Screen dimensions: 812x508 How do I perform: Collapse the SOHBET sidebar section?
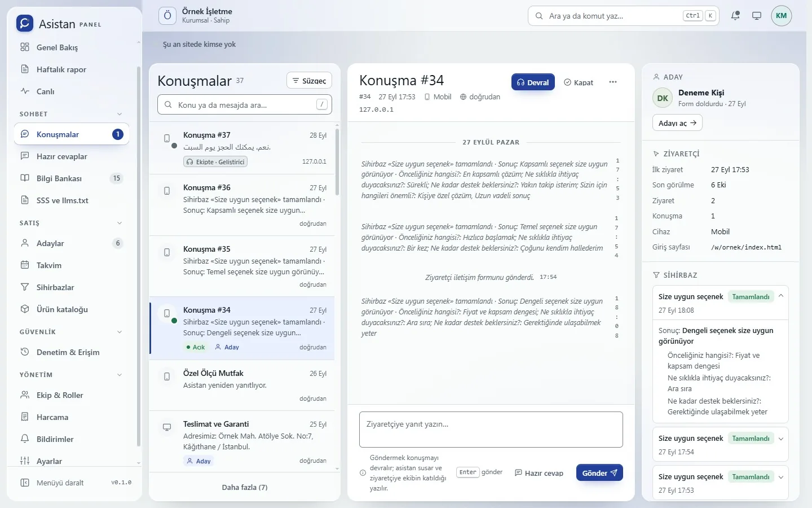click(x=72, y=114)
